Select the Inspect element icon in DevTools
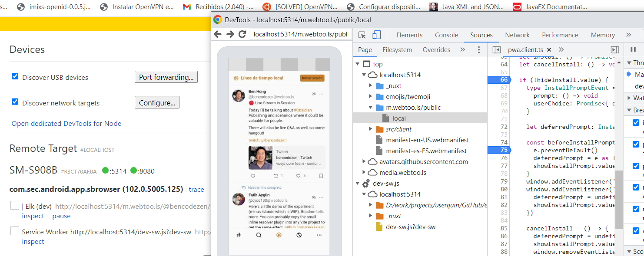 (x=362, y=35)
